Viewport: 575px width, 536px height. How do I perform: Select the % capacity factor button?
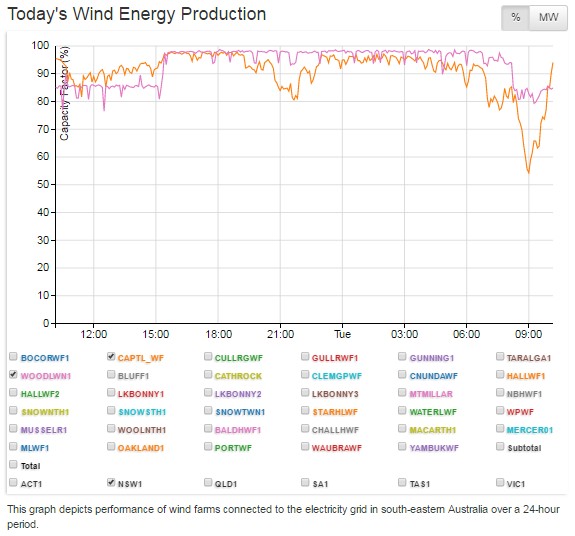516,18
